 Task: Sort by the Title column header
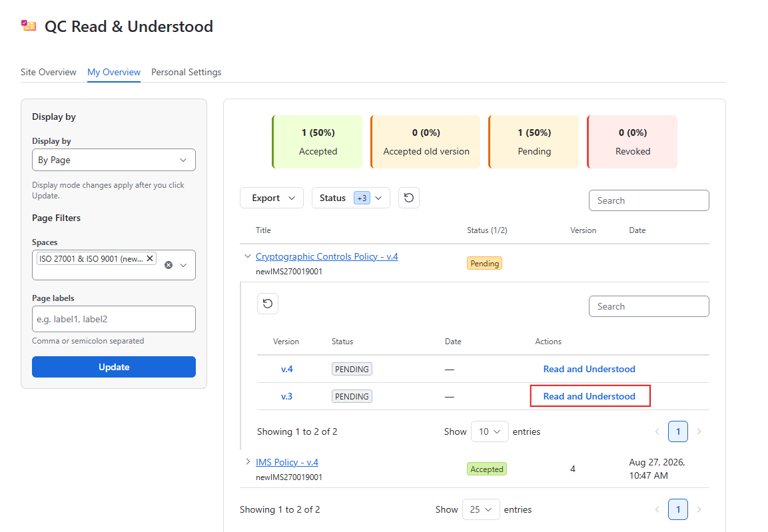[x=263, y=230]
